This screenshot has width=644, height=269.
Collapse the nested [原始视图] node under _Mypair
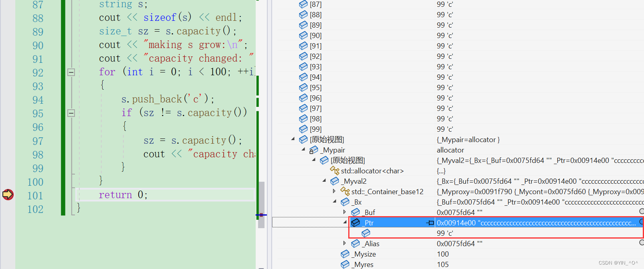(x=314, y=160)
